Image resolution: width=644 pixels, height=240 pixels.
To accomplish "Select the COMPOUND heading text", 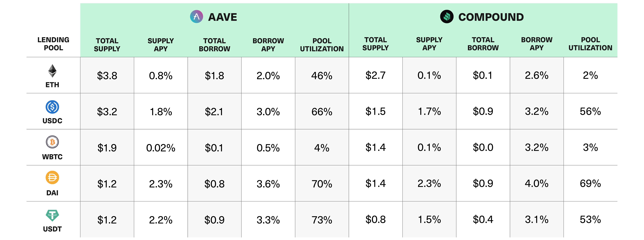I will click(491, 17).
